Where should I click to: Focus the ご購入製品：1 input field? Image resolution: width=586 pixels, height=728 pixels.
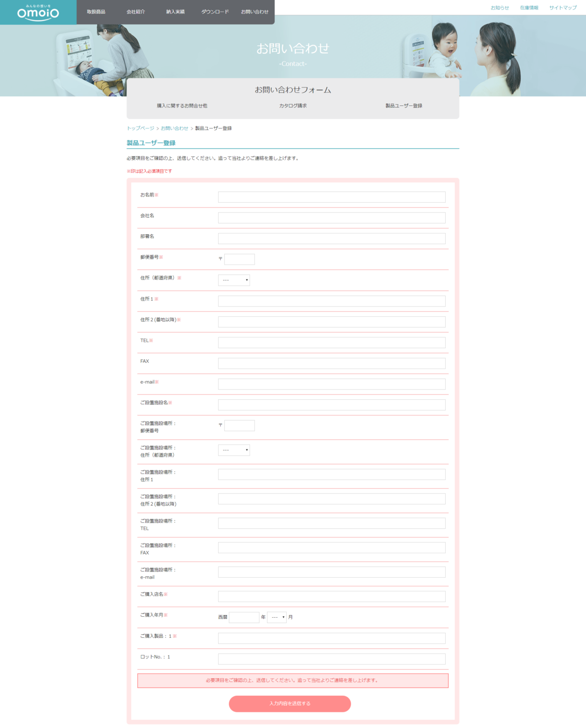pos(332,638)
